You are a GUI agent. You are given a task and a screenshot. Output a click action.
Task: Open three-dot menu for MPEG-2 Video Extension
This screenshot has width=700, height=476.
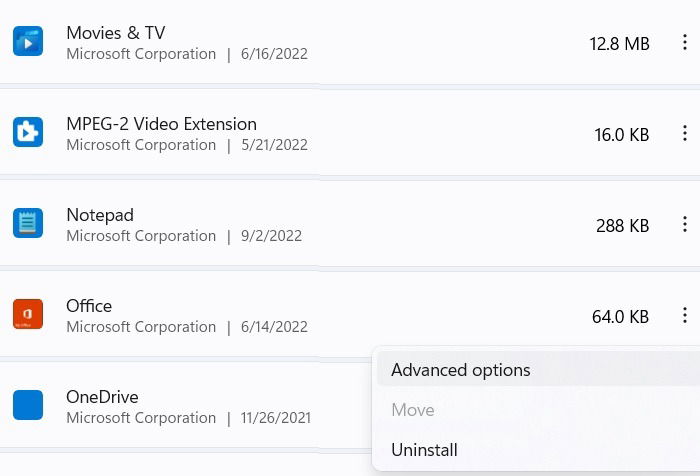click(685, 133)
